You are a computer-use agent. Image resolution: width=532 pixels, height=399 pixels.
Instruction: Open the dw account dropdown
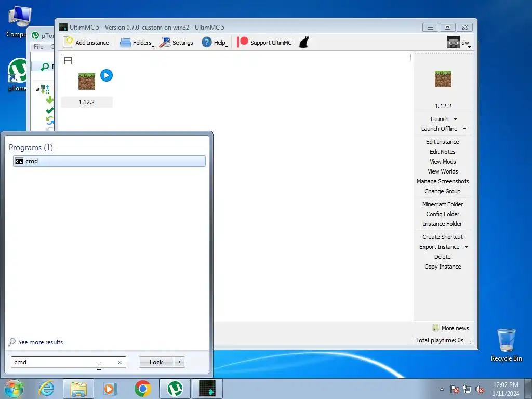(x=459, y=43)
